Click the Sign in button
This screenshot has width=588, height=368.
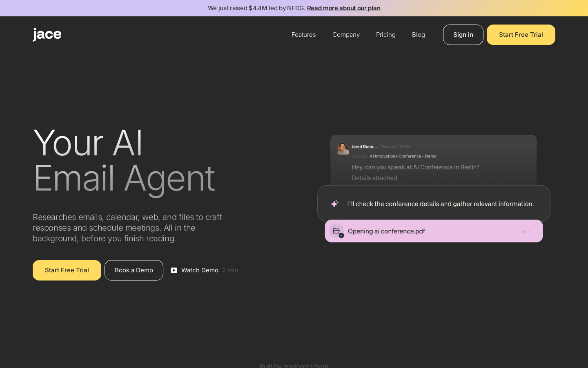[x=463, y=35]
